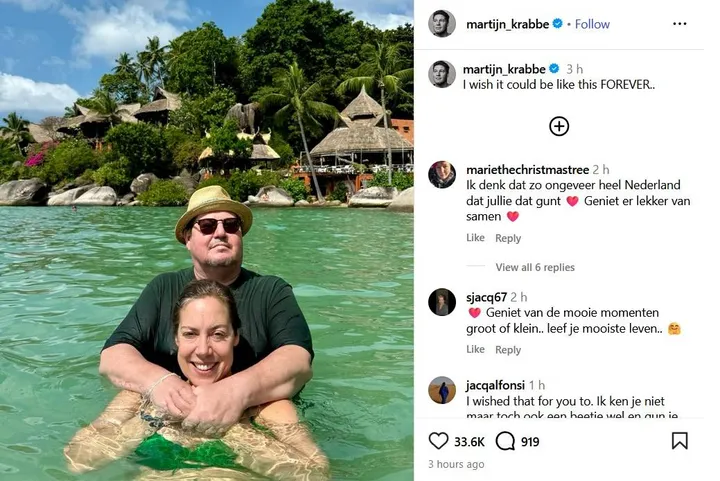
Task: Click the header profile avatar of martijn_krabbe
Action: (x=442, y=24)
